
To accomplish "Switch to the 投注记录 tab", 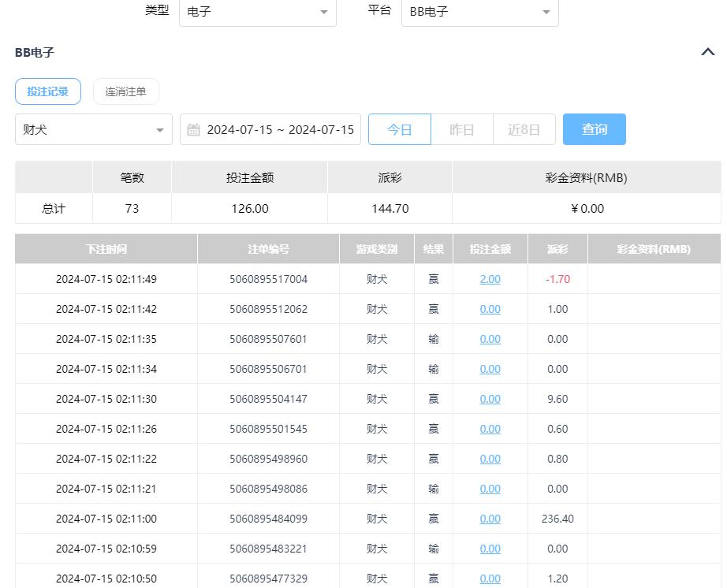I will tap(47, 91).
